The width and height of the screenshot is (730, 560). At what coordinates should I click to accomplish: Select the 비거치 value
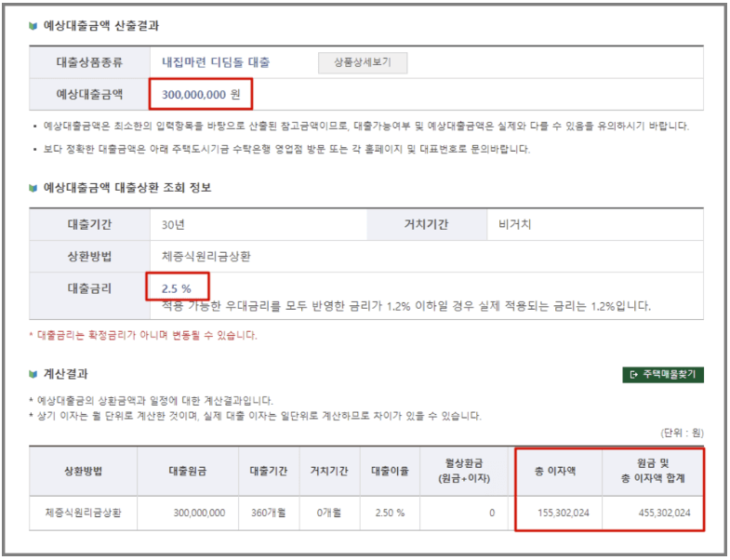514,224
